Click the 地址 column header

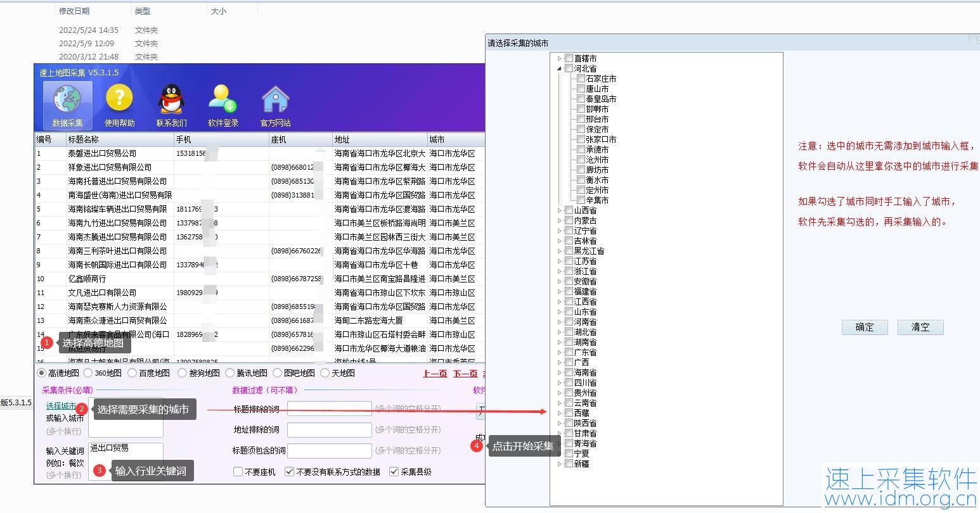click(380, 139)
